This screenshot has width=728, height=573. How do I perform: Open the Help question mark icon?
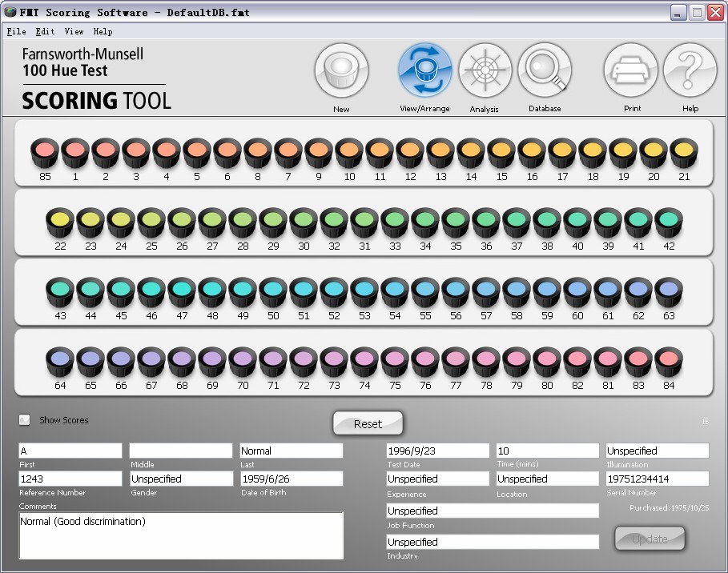point(690,71)
